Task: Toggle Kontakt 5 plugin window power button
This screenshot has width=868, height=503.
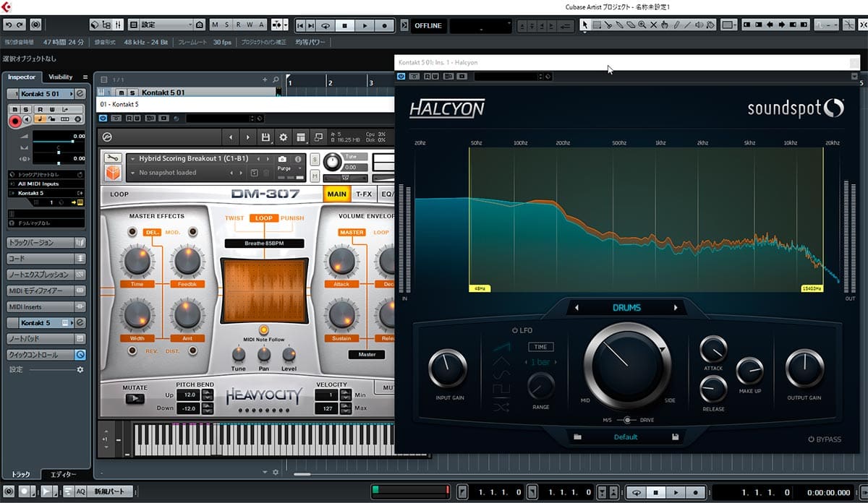Action: (x=103, y=118)
